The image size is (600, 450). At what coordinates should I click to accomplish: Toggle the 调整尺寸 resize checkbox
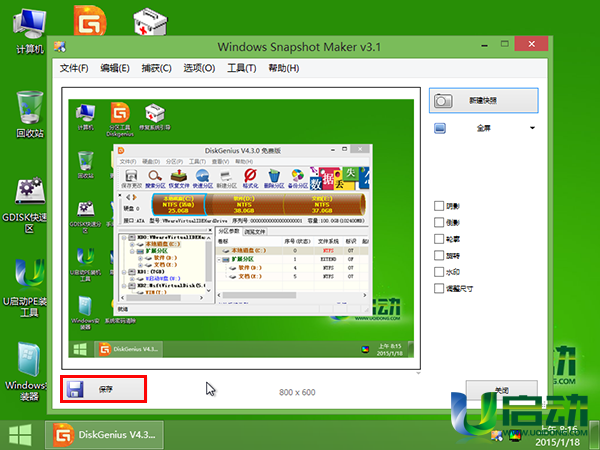click(x=439, y=288)
